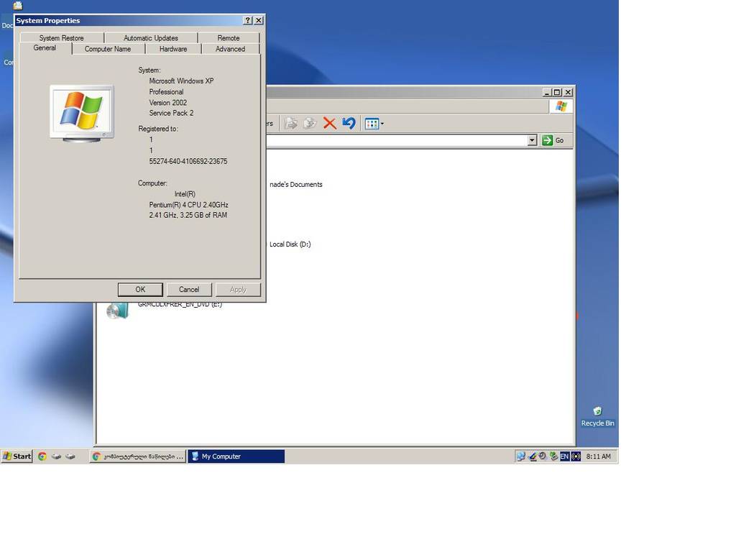Launch Chrome from Quick Launch
The width and height of the screenshot is (736, 560).
42,456
